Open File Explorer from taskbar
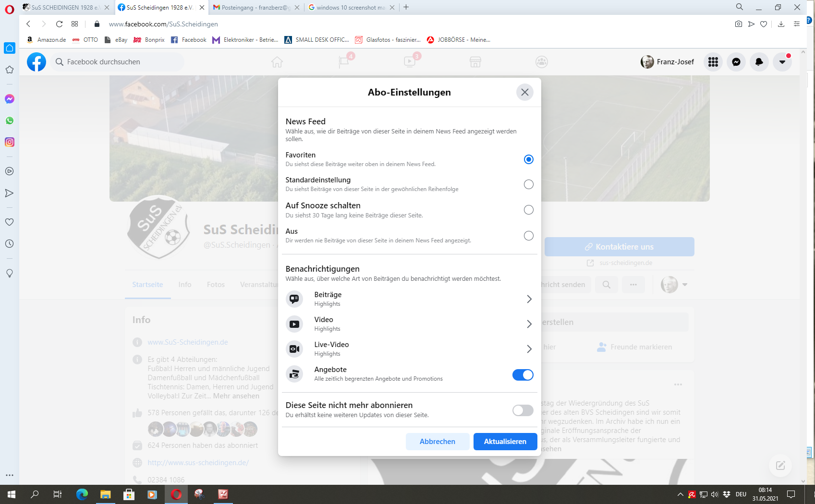The image size is (815, 504). pyautogui.click(x=105, y=494)
